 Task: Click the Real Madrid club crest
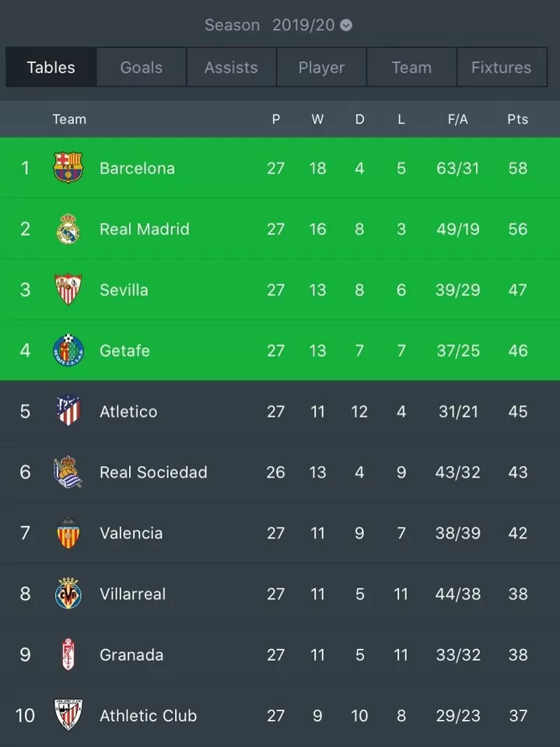pyautogui.click(x=68, y=229)
